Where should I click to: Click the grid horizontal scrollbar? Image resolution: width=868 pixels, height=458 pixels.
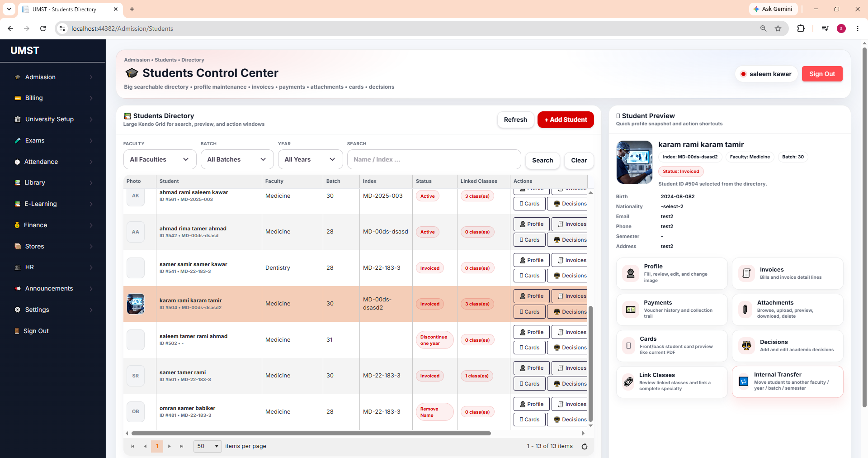311,433
